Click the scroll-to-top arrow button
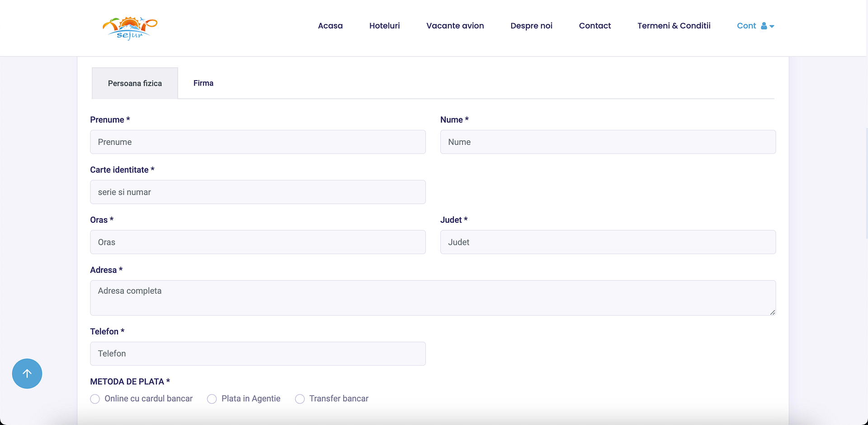This screenshot has width=868, height=425. 27,373
